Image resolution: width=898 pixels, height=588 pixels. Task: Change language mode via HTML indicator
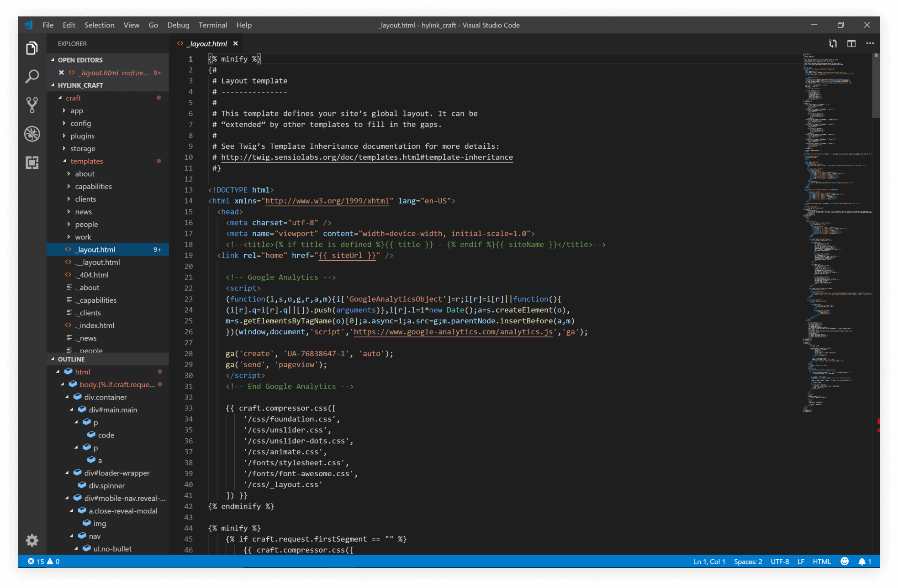(822, 562)
